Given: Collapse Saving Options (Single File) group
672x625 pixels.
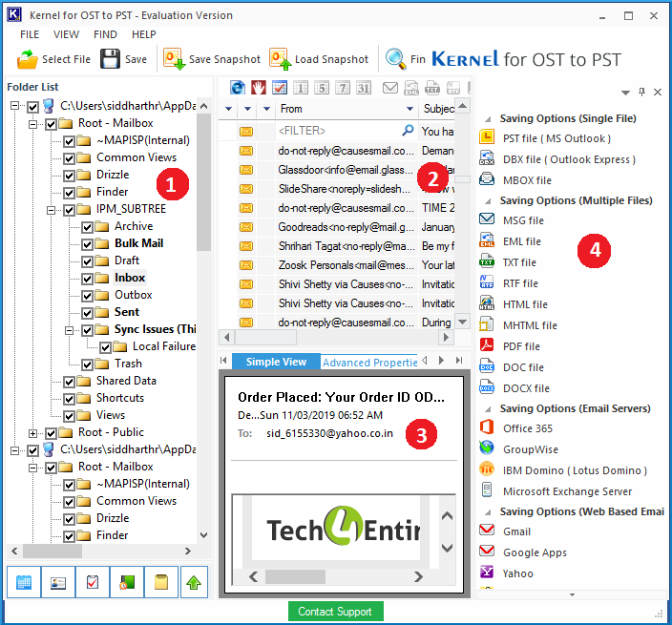Looking at the screenshot, I should coord(488,119).
